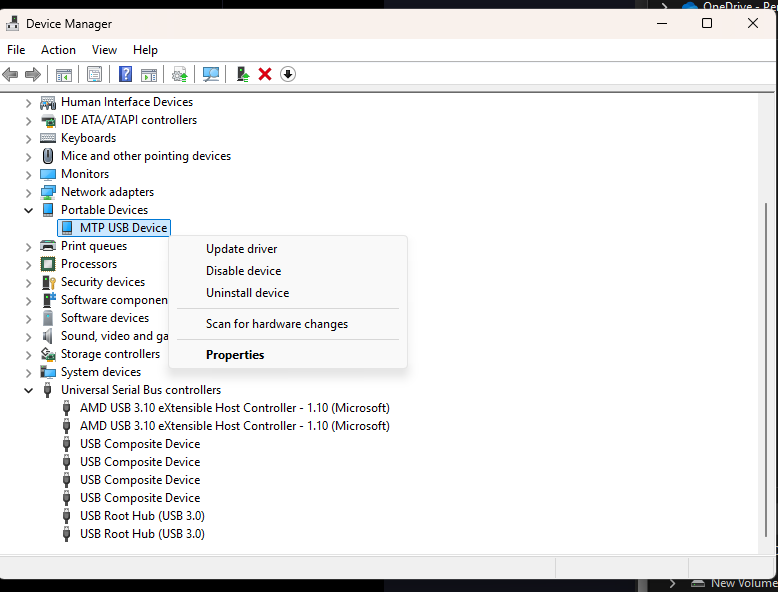The image size is (778, 592).
Task: Open the Action menu
Action: tap(58, 50)
